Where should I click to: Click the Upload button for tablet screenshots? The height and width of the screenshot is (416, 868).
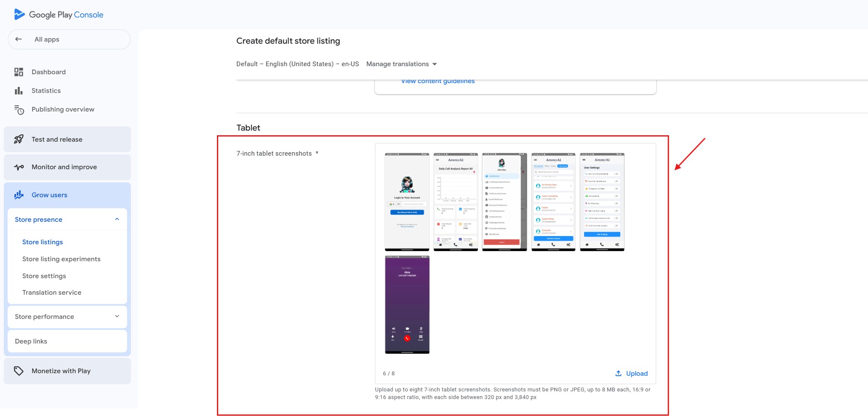tap(632, 374)
